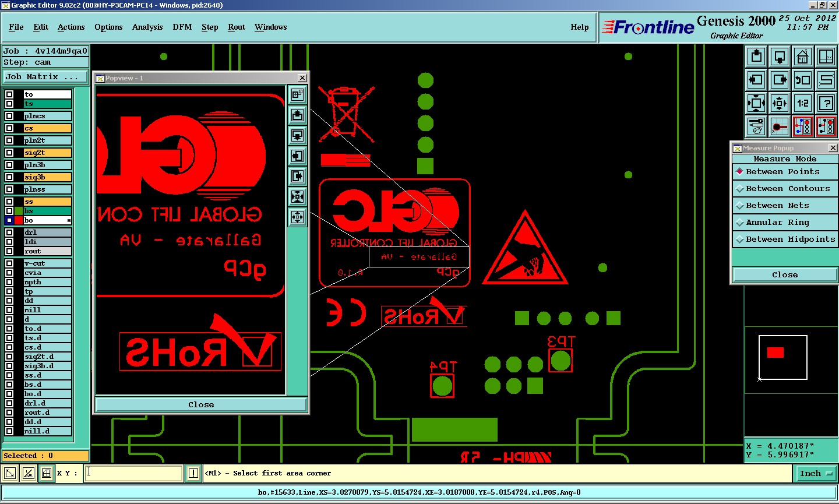The height and width of the screenshot is (504, 839).
Task: Select Between Nets measure mode
Action: pyautogui.click(x=785, y=206)
